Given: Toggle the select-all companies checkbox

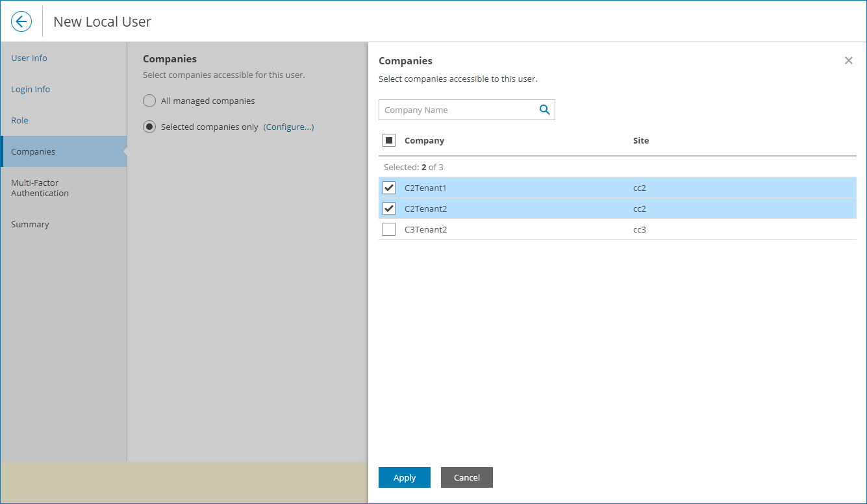Looking at the screenshot, I should tap(389, 140).
